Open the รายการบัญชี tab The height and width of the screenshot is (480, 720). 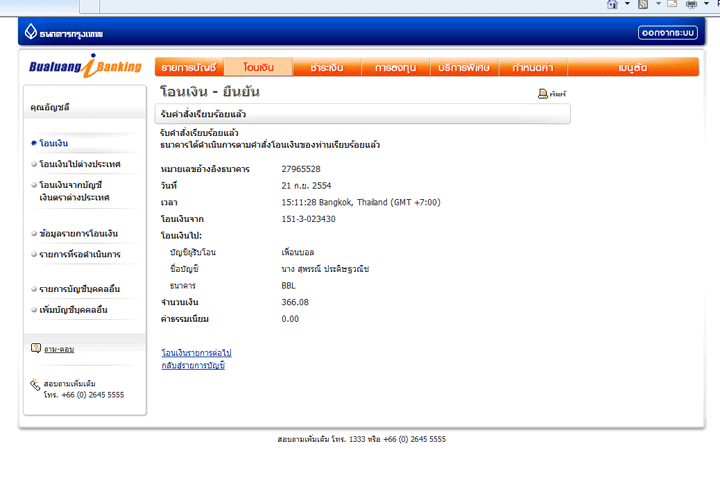[189, 67]
